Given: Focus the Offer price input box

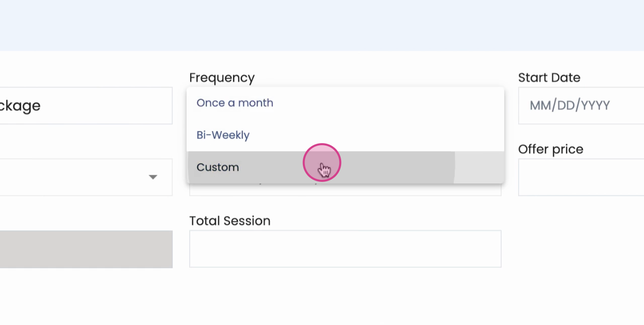Looking at the screenshot, I should point(581,177).
